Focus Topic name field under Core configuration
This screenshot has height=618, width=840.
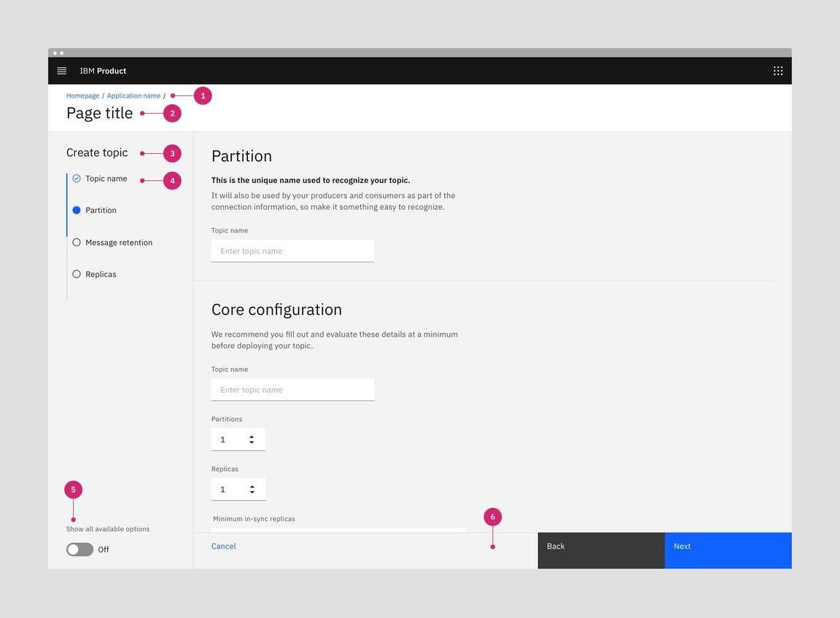pyautogui.click(x=292, y=389)
